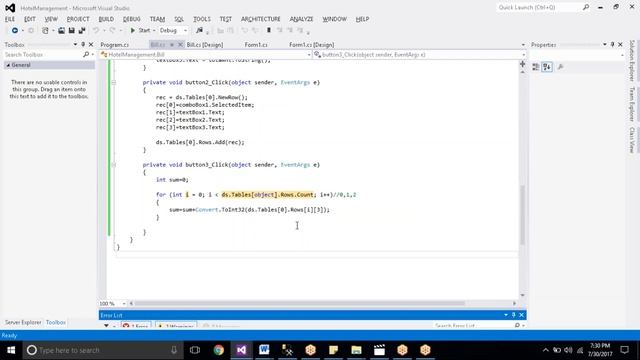Screen dimensions: 640x360
Task: Close the Bill.cs tab
Action: [180, 45]
